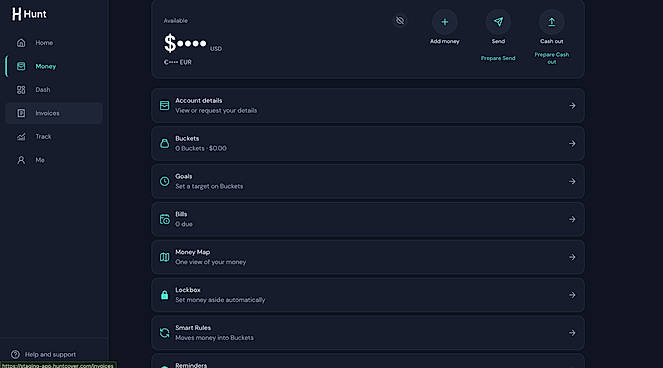Switch to the Track page
Viewport: 663px width, 368px height.
54,137
